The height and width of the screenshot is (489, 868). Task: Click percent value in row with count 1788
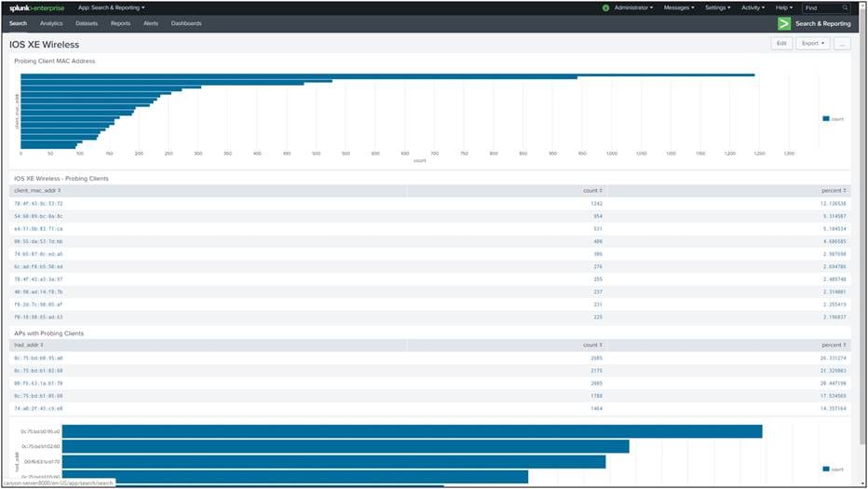pyautogui.click(x=834, y=396)
